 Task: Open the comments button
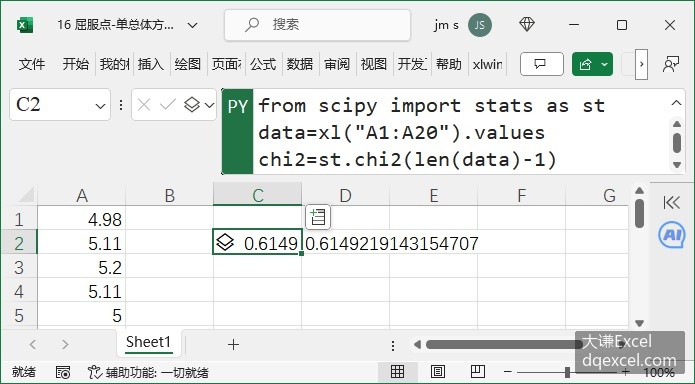[x=542, y=64]
